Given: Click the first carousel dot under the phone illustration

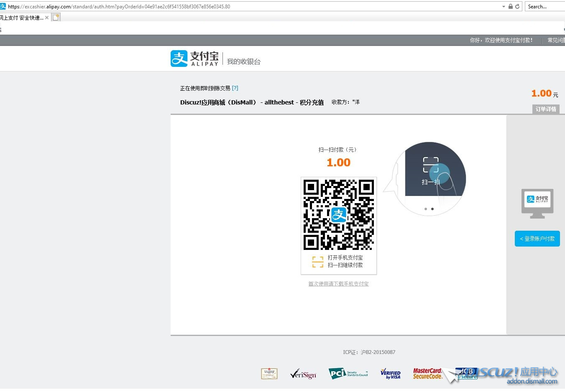Looking at the screenshot, I should (x=426, y=209).
